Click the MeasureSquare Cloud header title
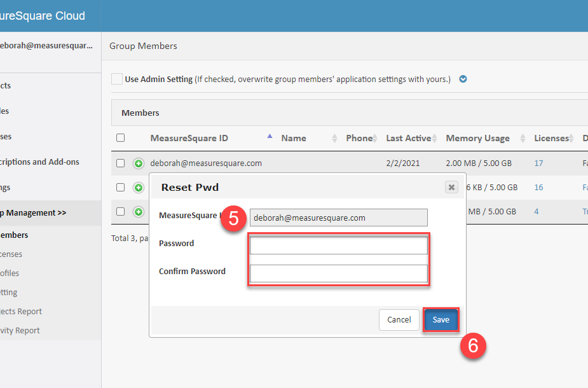 (x=43, y=16)
